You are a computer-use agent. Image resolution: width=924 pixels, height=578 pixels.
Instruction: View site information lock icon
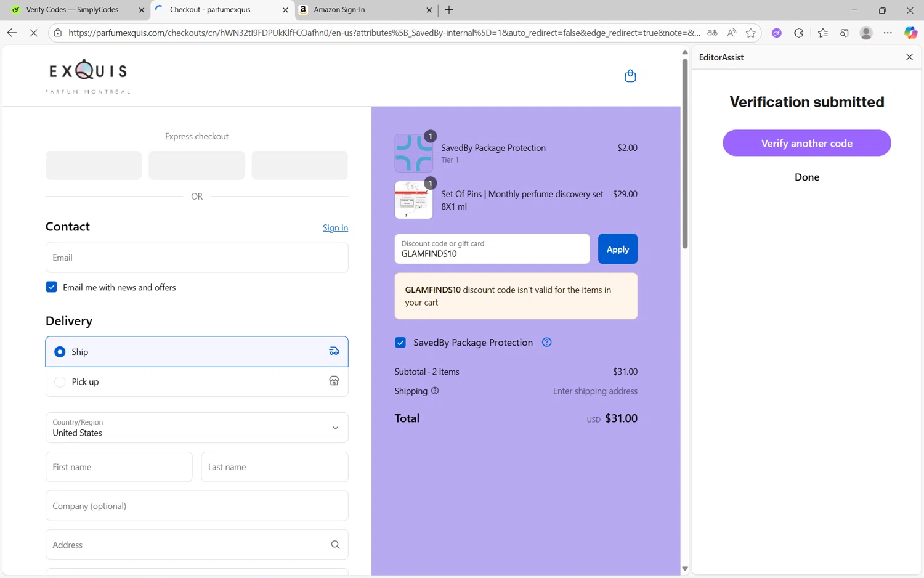(x=58, y=33)
